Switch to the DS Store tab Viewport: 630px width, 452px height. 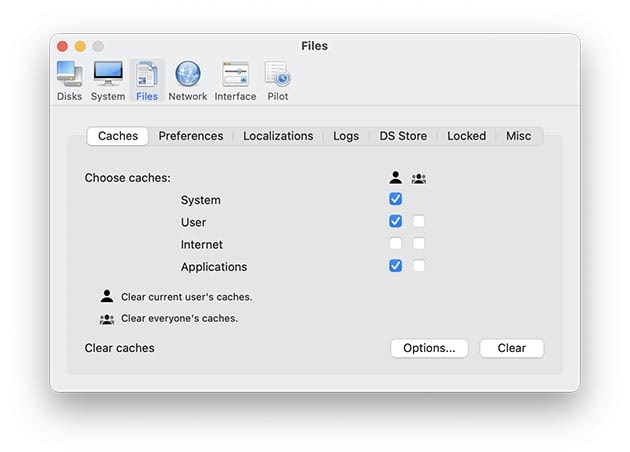point(403,136)
